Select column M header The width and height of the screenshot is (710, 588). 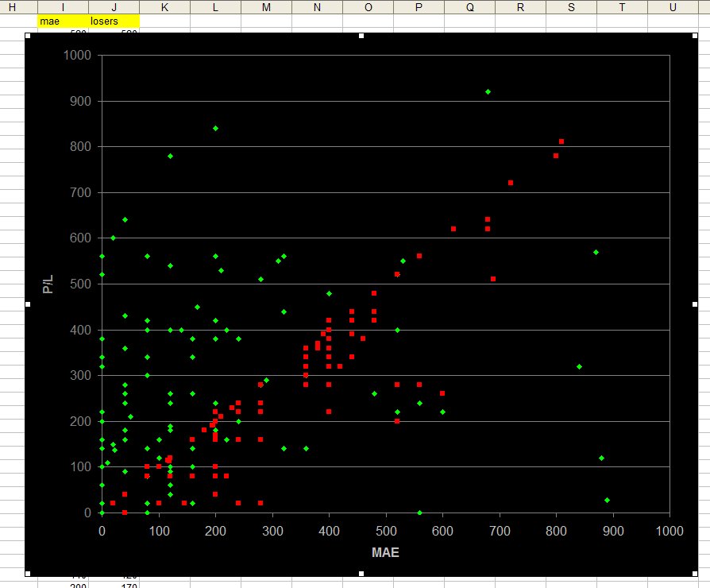pos(266,7)
